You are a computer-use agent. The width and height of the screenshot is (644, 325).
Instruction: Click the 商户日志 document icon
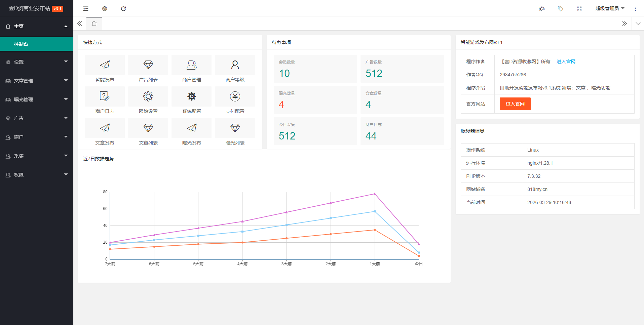[x=105, y=96]
